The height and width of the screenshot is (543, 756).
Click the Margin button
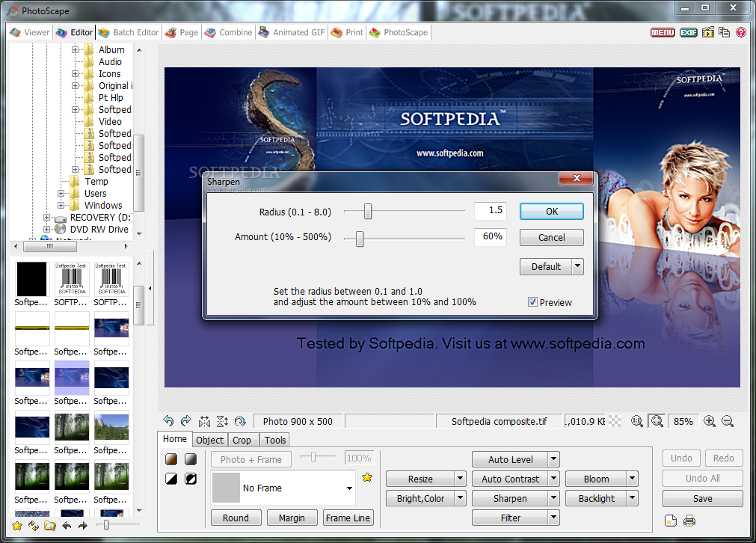pos(292,518)
